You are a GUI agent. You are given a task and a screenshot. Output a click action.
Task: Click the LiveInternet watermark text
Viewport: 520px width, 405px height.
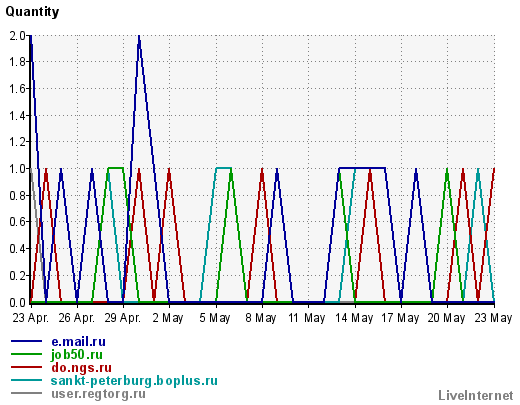476,395
